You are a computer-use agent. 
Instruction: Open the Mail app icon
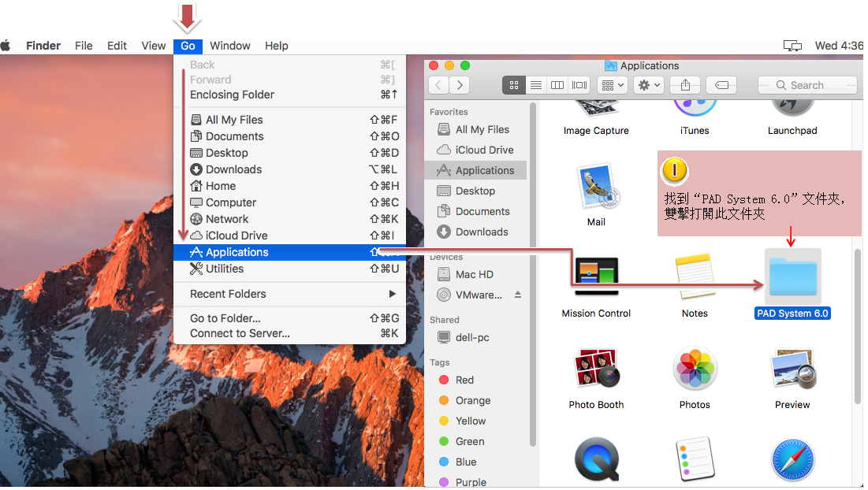click(596, 187)
